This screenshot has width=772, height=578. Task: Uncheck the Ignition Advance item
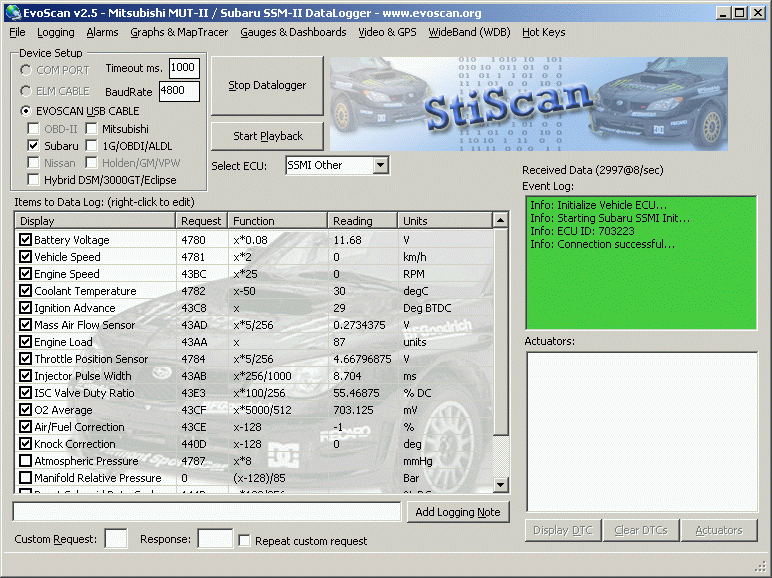(25, 308)
